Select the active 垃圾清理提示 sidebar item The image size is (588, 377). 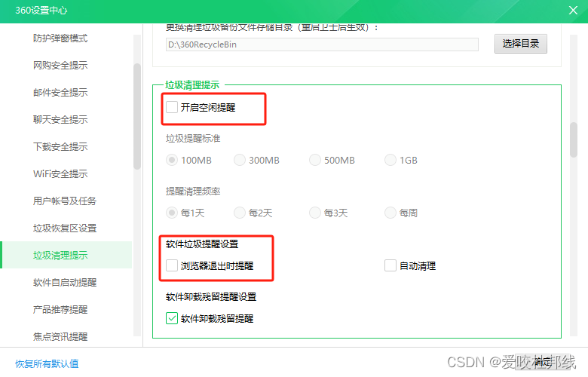(x=66, y=255)
